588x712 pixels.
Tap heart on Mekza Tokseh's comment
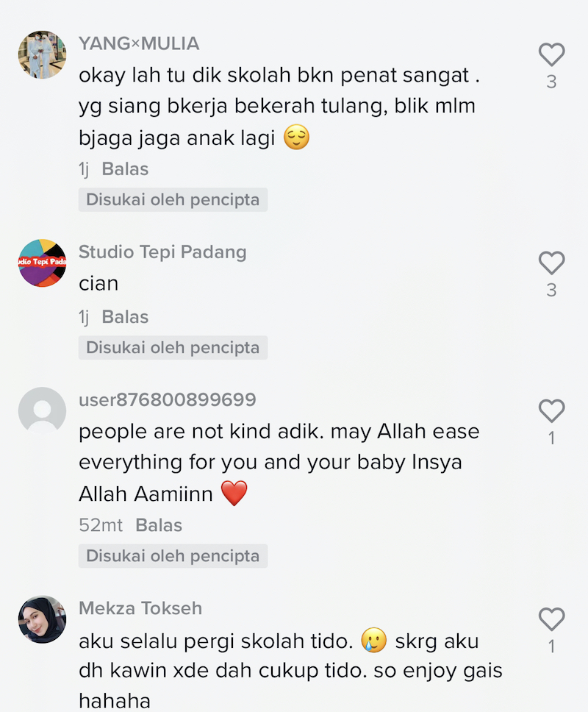[x=551, y=619]
